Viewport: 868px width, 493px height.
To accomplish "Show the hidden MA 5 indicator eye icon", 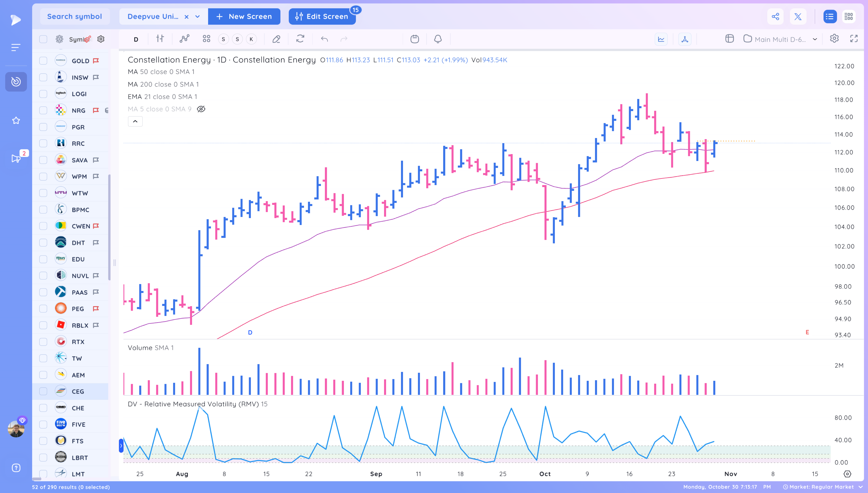I will tap(201, 109).
